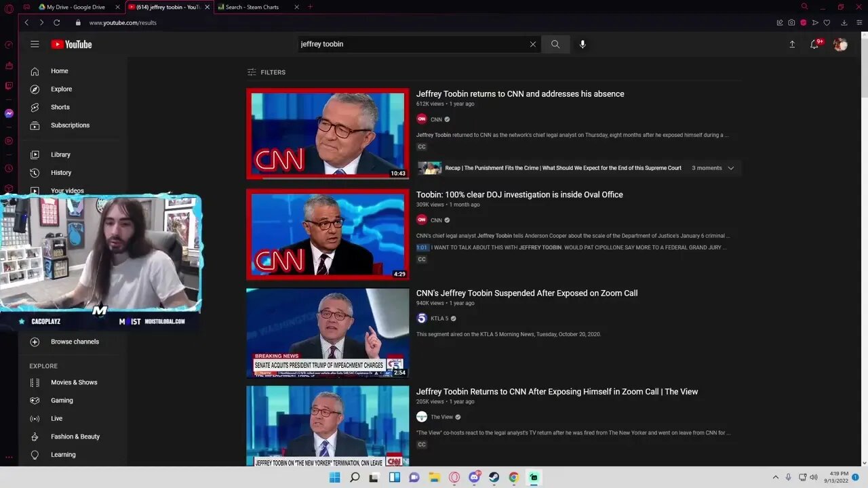The width and height of the screenshot is (868, 488).
Task: Open Twitch in the Opera sidebar
Action: coord(9,86)
